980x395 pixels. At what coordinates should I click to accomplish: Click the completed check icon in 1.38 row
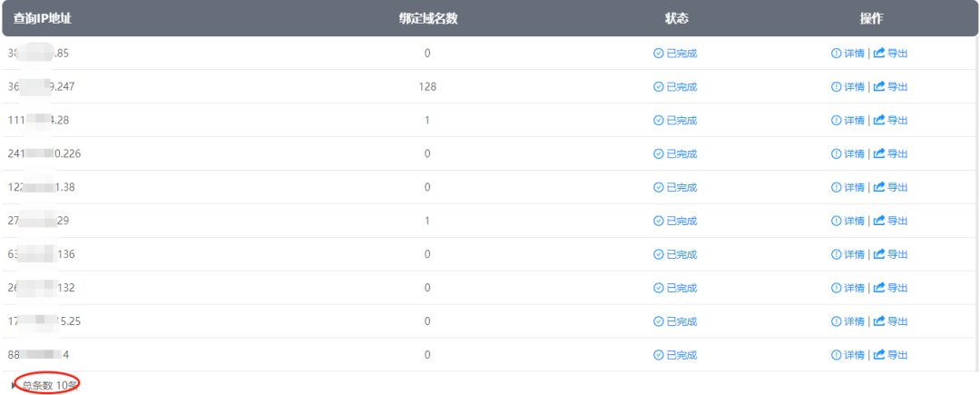pyautogui.click(x=658, y=187)
